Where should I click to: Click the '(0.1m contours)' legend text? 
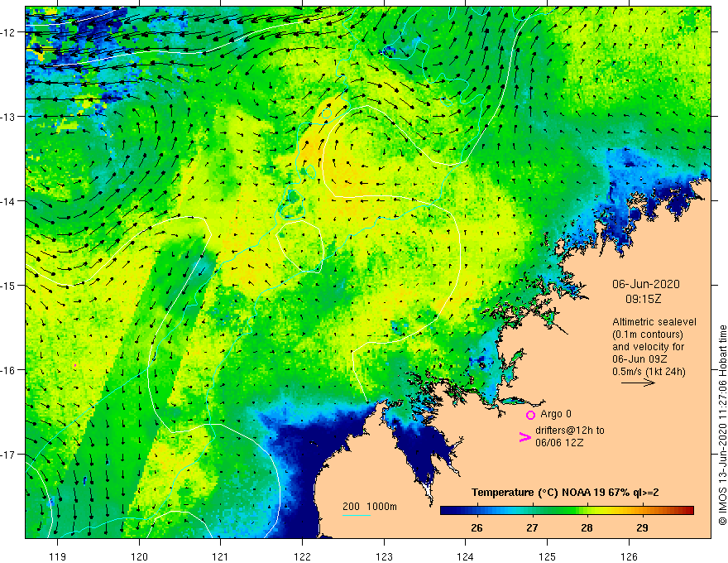click(x=648, y=334)
